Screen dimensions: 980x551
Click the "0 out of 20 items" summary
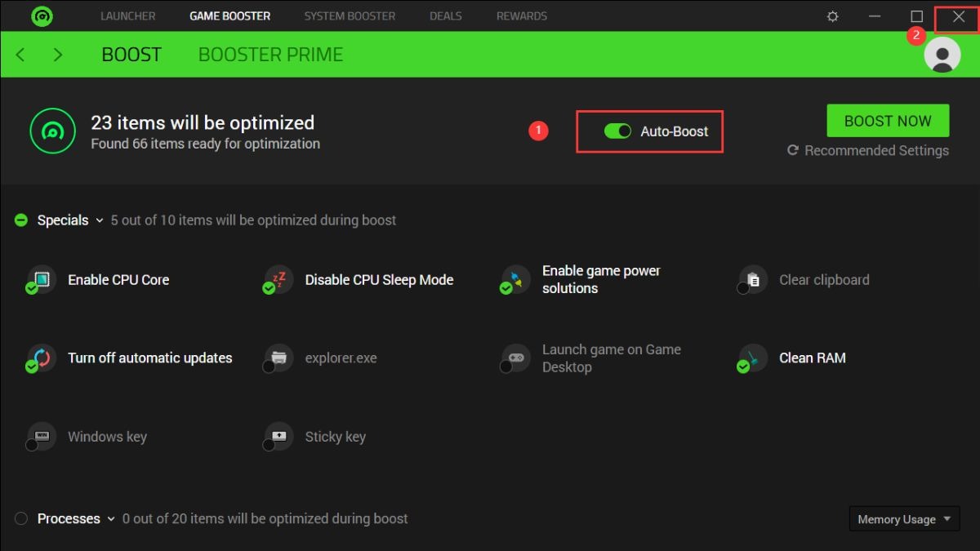[x=265, y=518]
